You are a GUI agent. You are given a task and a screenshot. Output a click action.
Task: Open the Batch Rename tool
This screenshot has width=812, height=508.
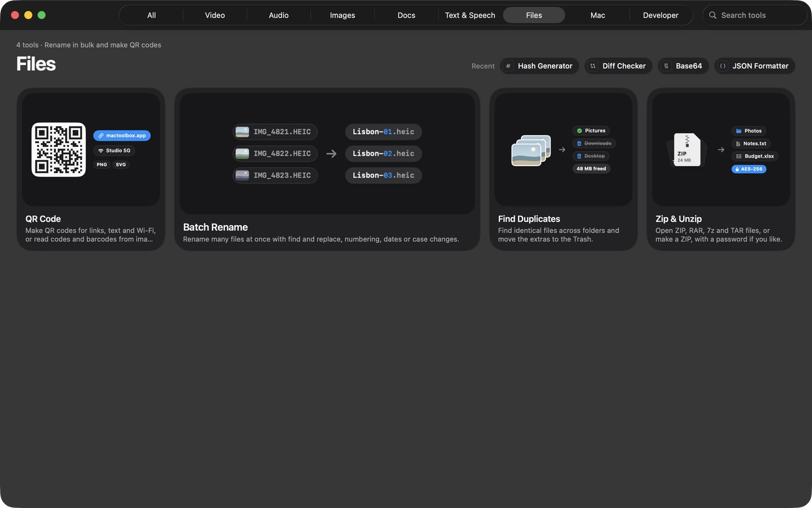(x=327, y=169)
